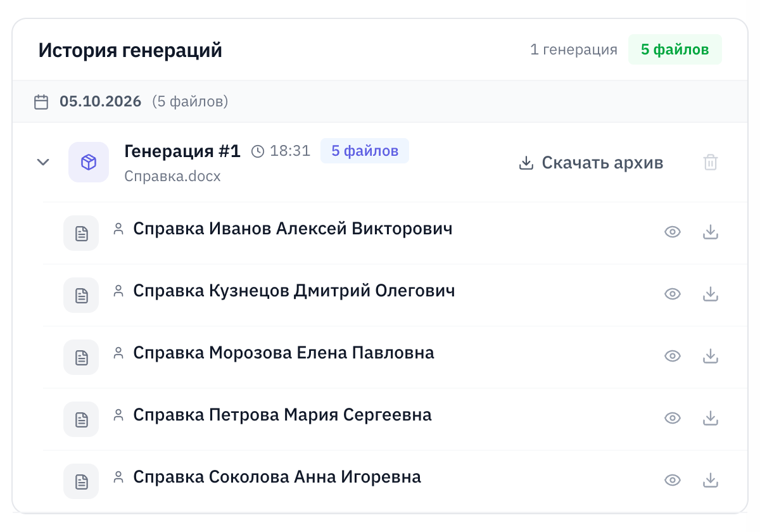The height and width of the screenshot is (532, 760).
Task: Click document icon beside Справка Морозова Елена Павловна
Action: [81, 357]
